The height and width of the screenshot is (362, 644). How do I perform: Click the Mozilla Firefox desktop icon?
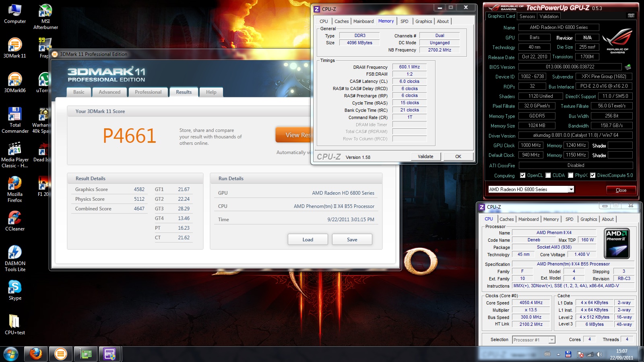(x=15, y=189)
